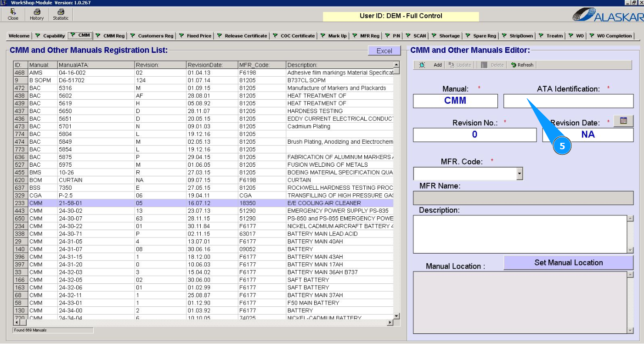Expand the MFR. Code dropdown
The image size is (644, 344).
520,174
